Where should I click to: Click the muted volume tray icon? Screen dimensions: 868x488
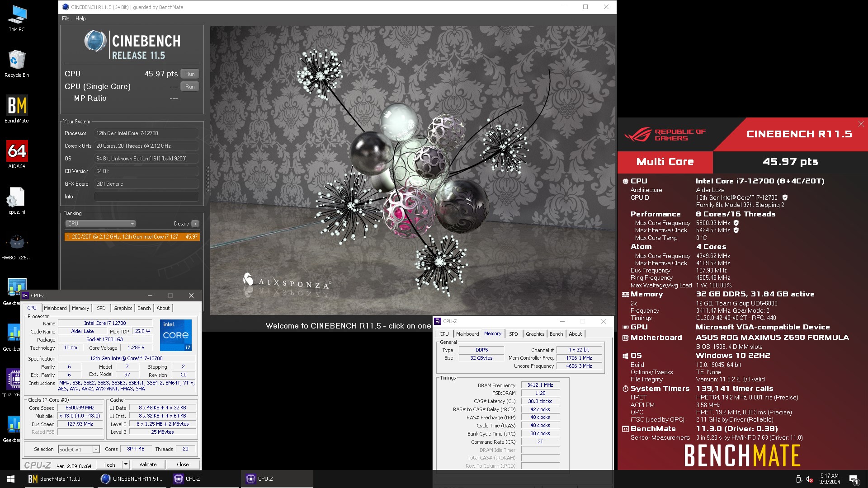click(810, 479)
